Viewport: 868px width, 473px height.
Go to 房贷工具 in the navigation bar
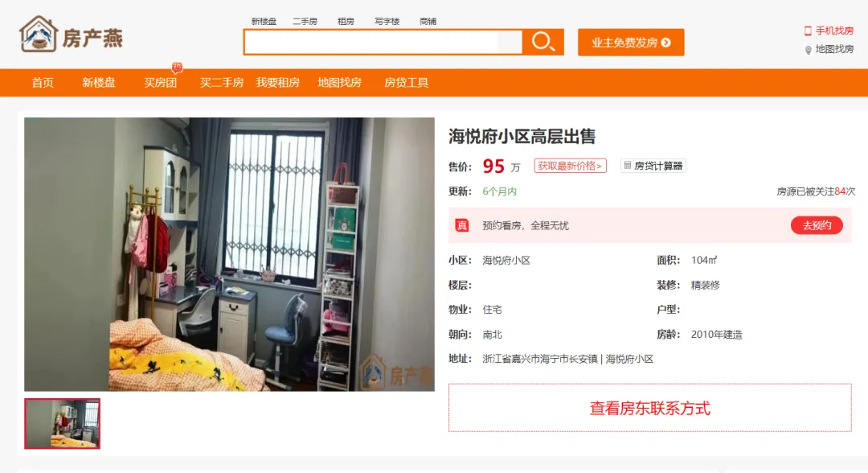(407, 83)
